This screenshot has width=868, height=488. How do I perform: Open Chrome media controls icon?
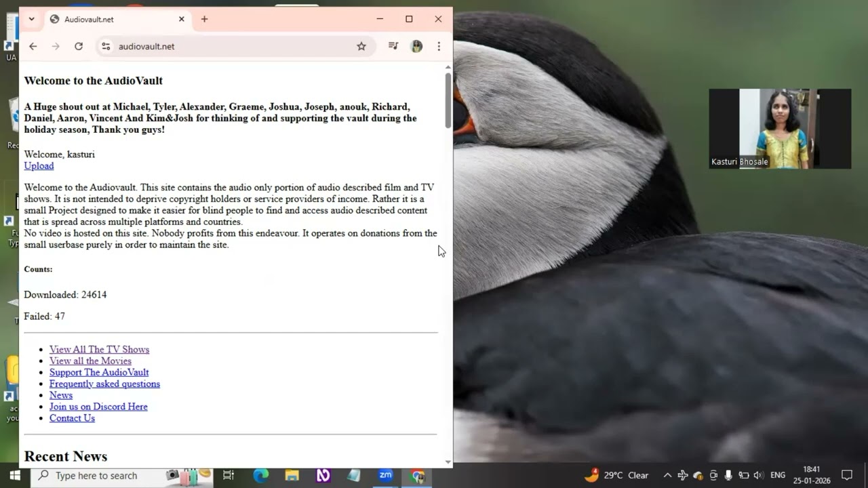[393, 46]
